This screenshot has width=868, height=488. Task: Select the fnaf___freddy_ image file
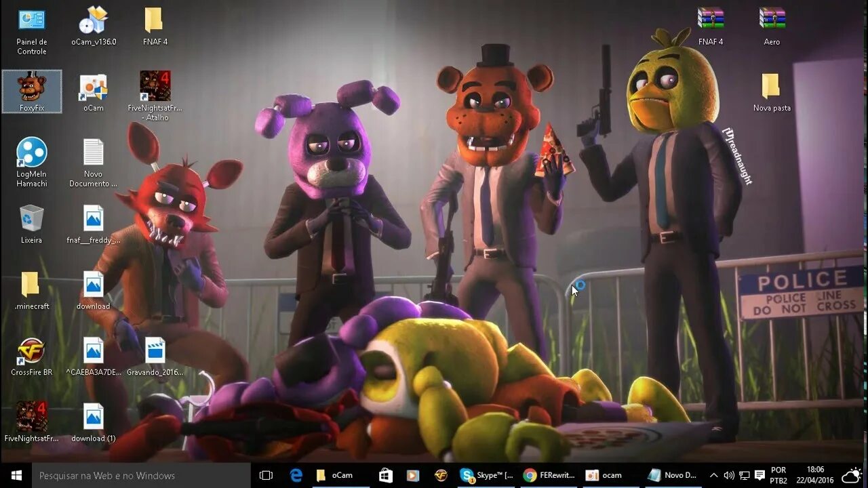click(94, 224)
